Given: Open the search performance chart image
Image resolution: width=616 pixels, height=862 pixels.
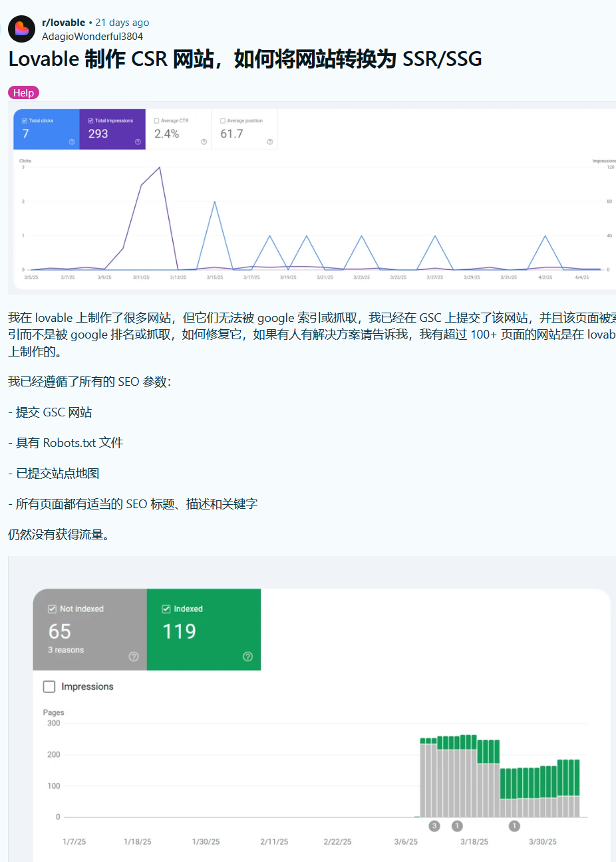Looking at the screenshot, I should (313, 198).
